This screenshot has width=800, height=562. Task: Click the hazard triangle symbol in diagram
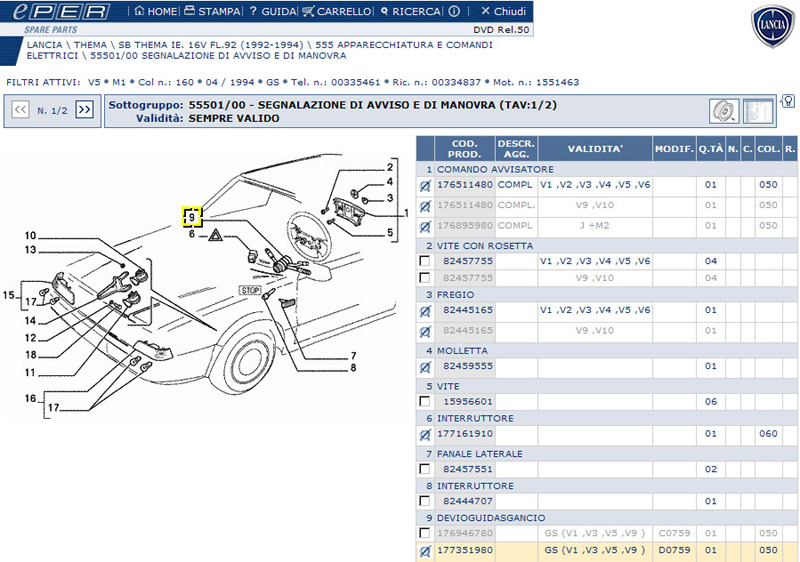pyautogui.click(x=215, y=235)
